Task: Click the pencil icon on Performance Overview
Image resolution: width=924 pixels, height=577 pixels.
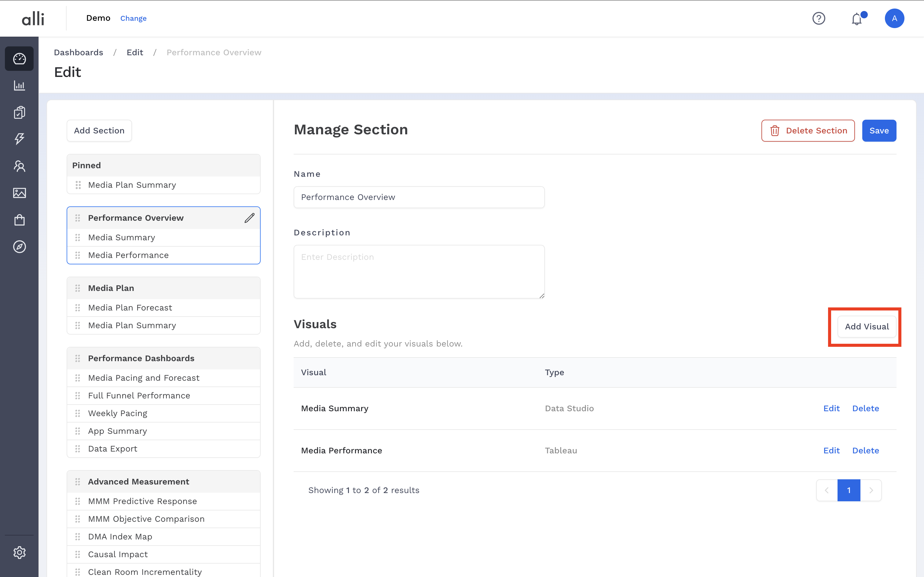Action: 249,218
